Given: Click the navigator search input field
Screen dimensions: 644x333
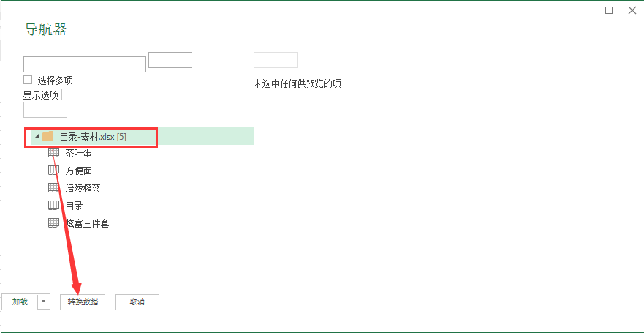Looking at the screenshot, I should 85,64.
